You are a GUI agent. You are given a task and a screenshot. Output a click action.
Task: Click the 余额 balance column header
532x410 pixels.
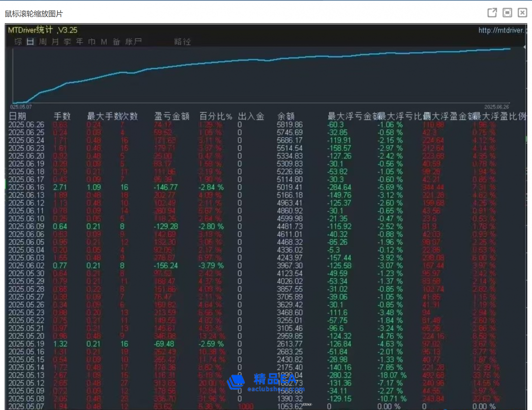coord(286,116)
